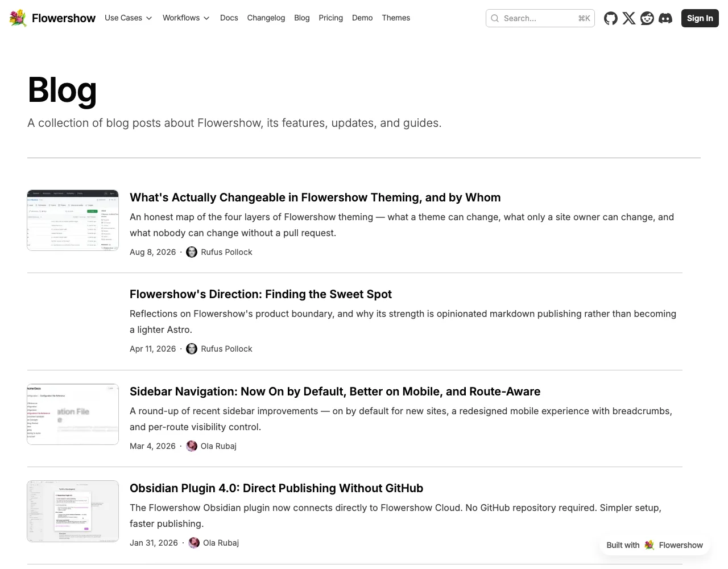This screenshot has width=728, height=569.
Task: Navigate to the Demo page
Action: (x=362, y=18)
